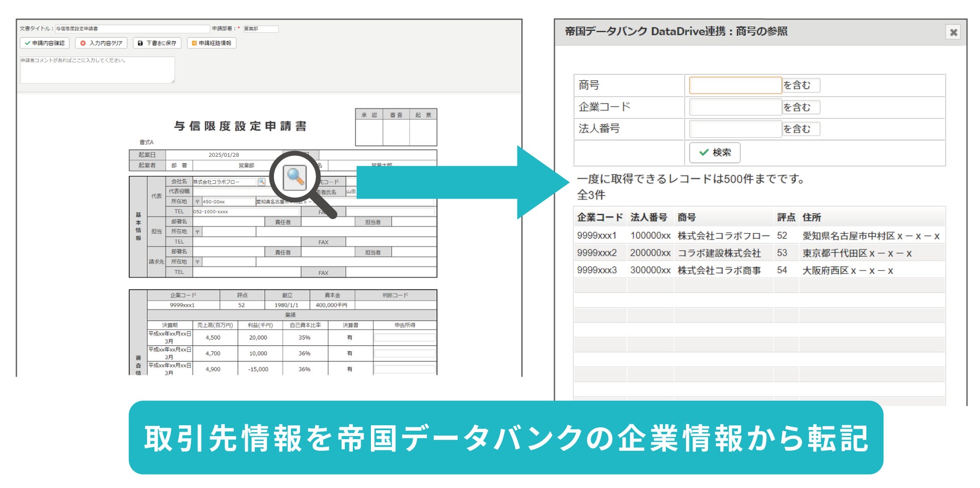Click the 〒 postal icon in 代表 所在地 row
The width and height of the screenshot is (980, 488).
[197, 202]
